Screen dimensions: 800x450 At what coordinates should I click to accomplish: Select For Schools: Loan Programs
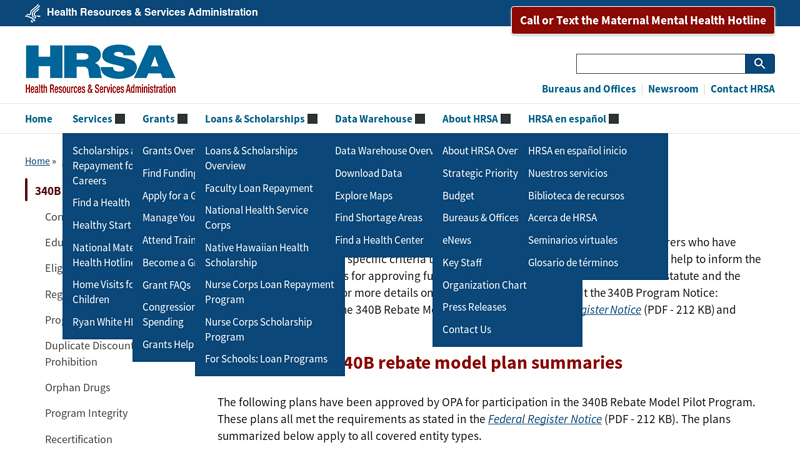coord(266,359)
